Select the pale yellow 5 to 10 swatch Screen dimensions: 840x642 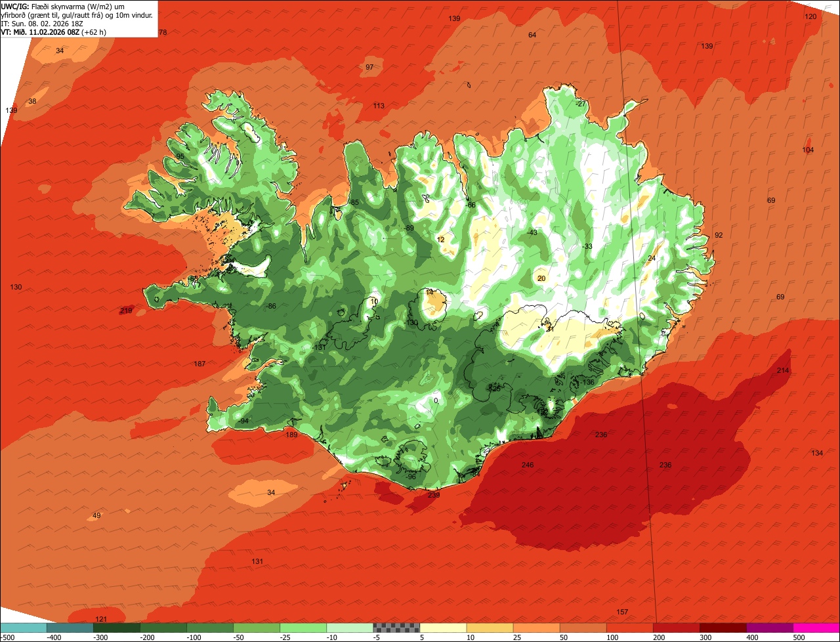[443, 628]
